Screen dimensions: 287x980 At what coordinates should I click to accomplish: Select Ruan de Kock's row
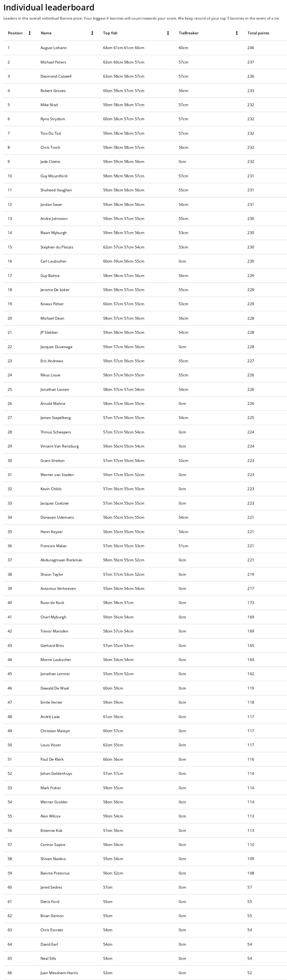click(145, 603)
